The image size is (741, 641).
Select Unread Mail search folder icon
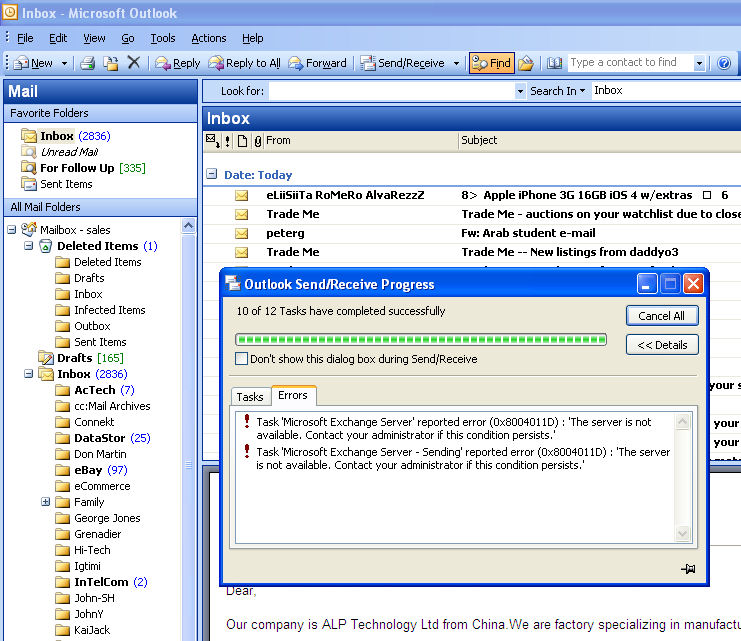tap(29, 152)
